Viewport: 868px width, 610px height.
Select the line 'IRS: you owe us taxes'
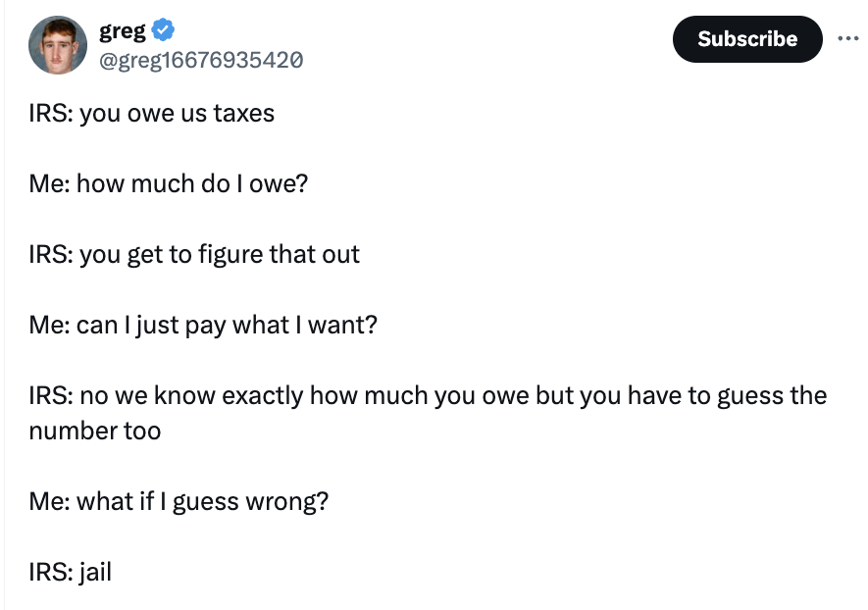[150, 113]
